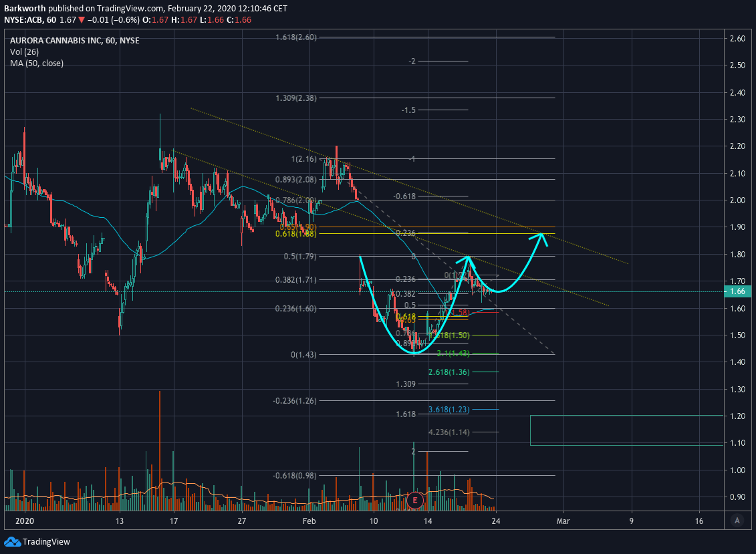The image size is (756, 554).
Task: Click the 1.618(2.60) Fibonacci level label
Action: [295, 37]
